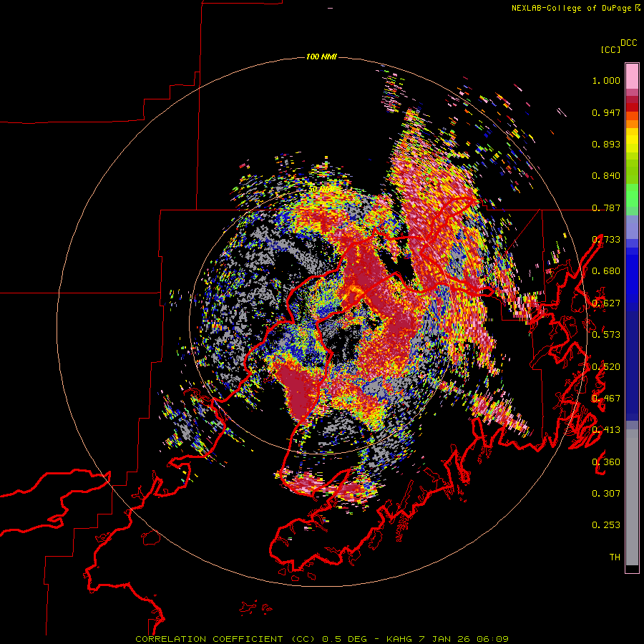
Task: Click the NEXLAB-College of DuPage credit text
Action: point(575,8)
